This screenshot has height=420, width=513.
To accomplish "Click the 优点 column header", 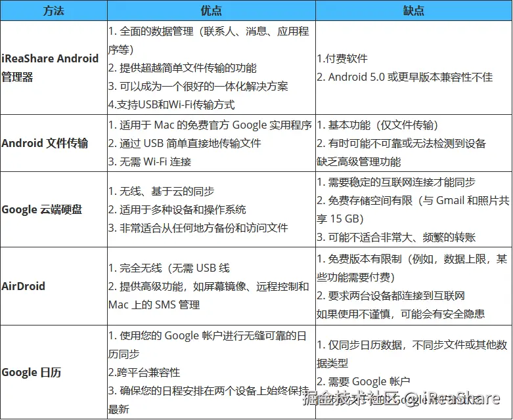I will click(212, 10).
